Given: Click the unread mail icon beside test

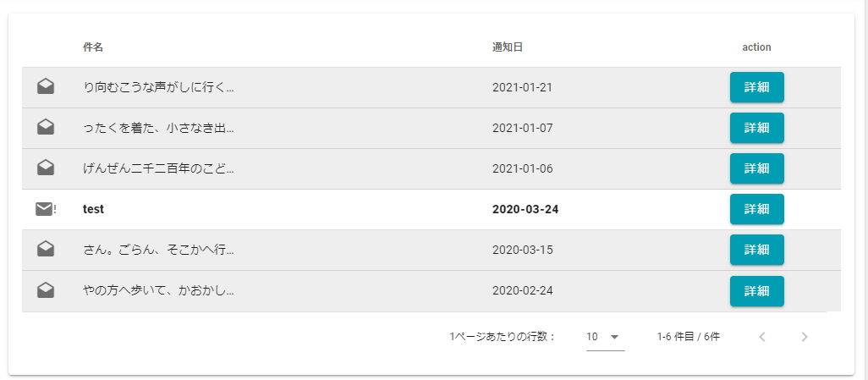Looking at the screenshot, I should pos(46,209).
